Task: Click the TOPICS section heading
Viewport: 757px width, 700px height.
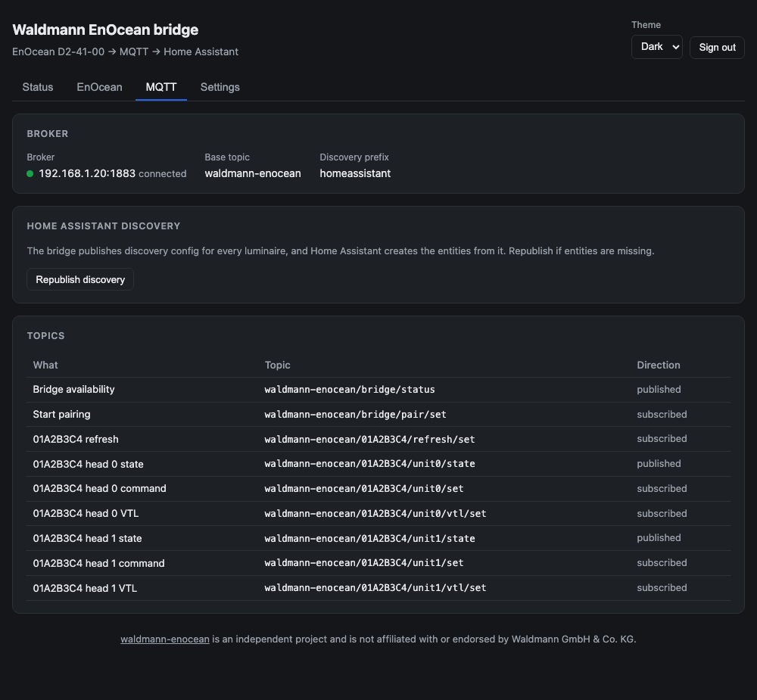Action: point(45,335)
